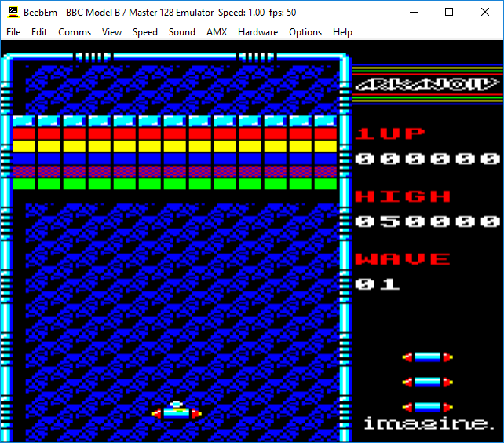Click the rightmost yellow brick
This screenshot has width=504, height=443.
coord(325,146)
